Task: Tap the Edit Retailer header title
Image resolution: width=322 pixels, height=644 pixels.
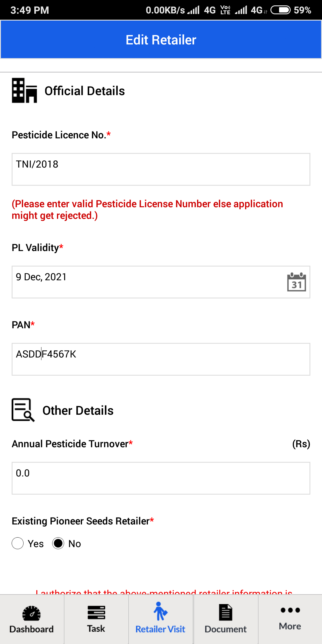Action: click(161, 40)
